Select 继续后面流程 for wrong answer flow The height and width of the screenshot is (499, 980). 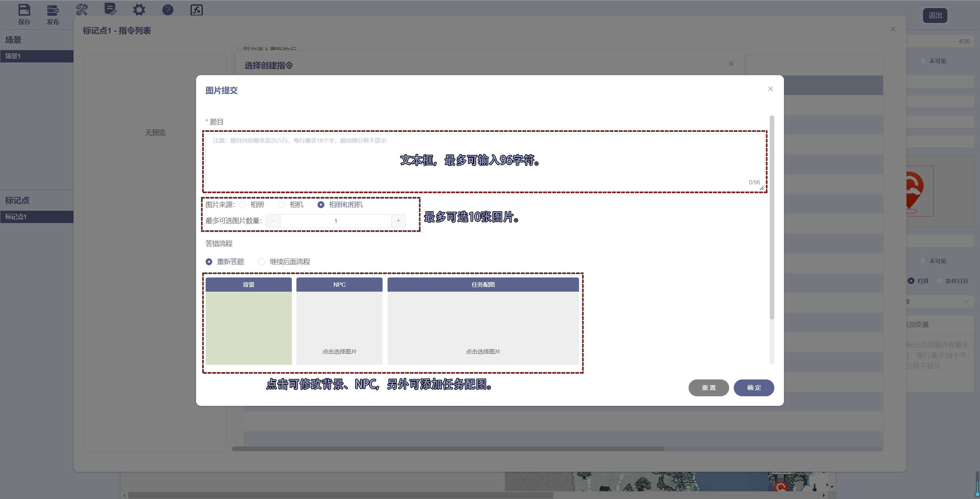click(262, 261)
